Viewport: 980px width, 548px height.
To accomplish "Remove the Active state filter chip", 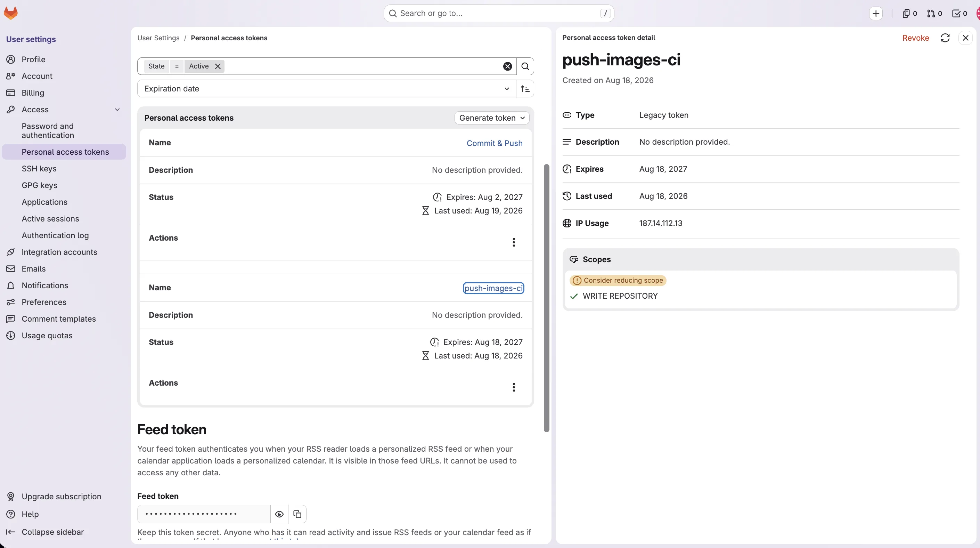I will (x=218, y=66).
